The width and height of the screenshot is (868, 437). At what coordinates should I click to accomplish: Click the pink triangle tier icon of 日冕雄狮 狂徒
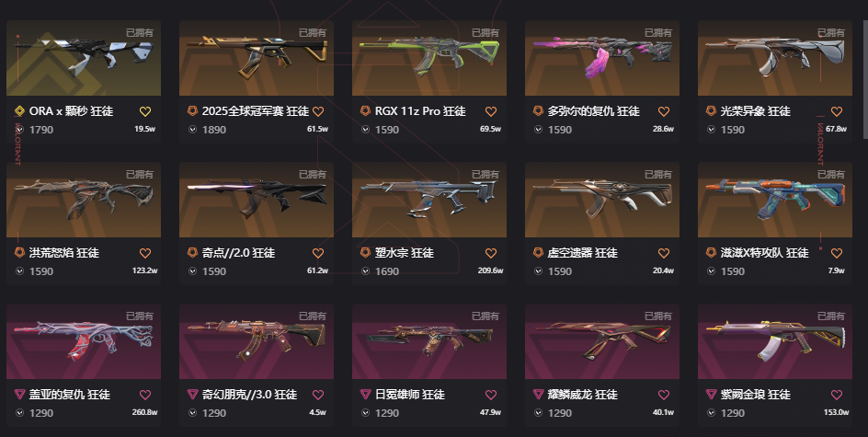tap(365, 395)
